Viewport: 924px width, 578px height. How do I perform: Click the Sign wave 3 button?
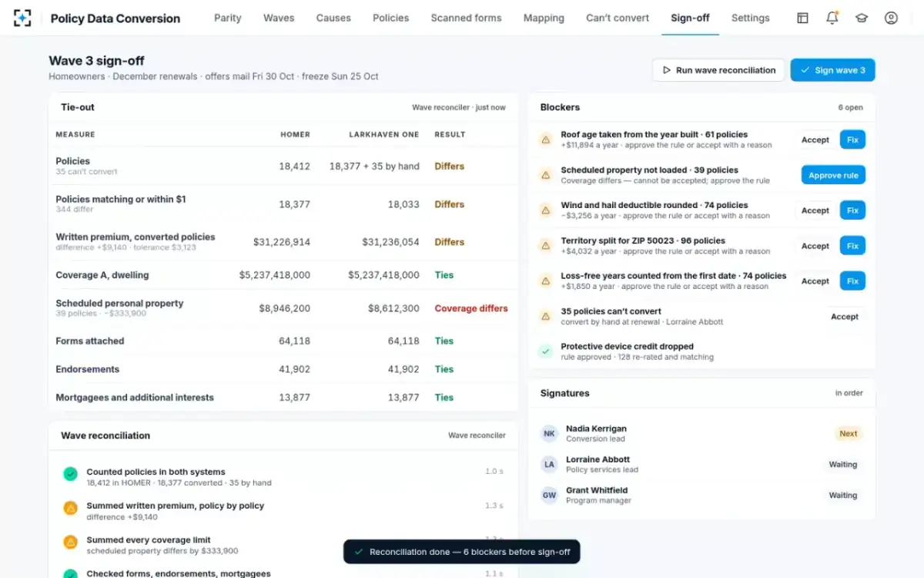[x=832, y=70]
